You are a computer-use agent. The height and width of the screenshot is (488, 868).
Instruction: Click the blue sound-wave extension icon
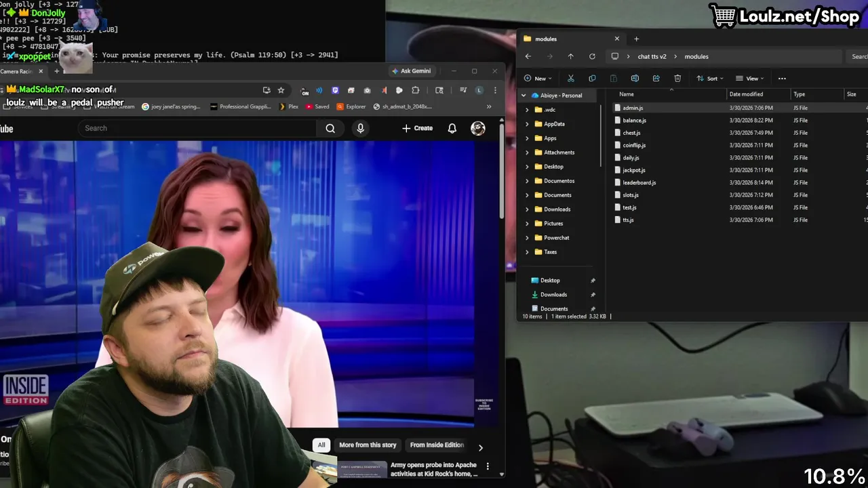(319, 90)
